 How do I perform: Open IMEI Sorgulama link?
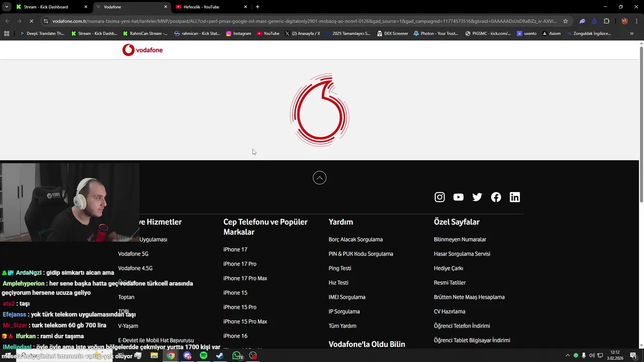[347, 297]
